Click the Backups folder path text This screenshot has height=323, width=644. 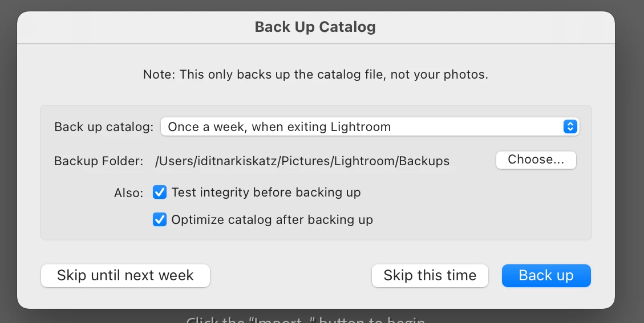tap(302, 161)
